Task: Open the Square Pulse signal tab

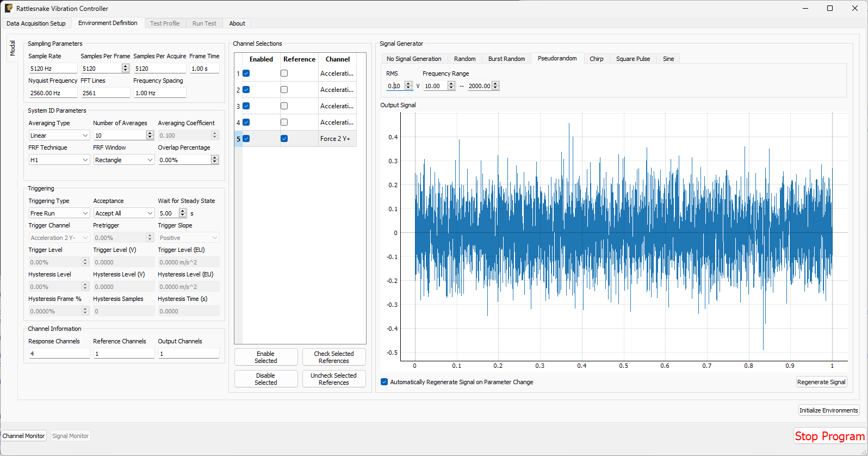Action: (633, 59)
